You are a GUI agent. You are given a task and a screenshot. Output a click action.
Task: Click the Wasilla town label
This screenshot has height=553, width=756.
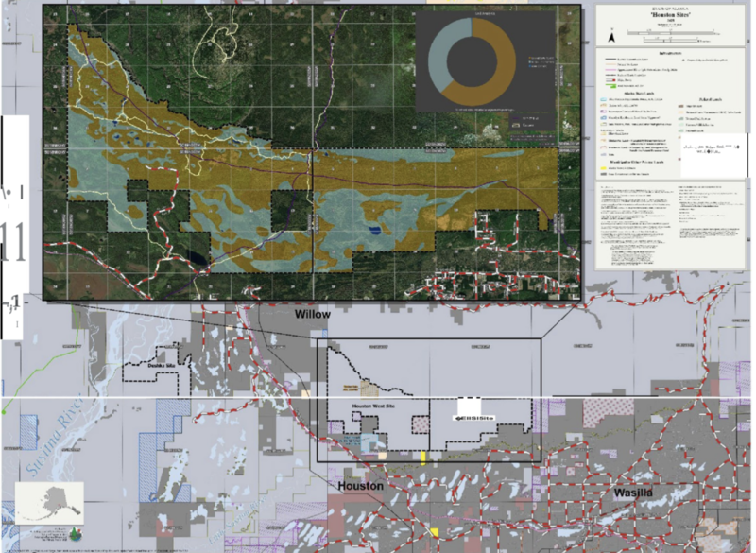633,493
